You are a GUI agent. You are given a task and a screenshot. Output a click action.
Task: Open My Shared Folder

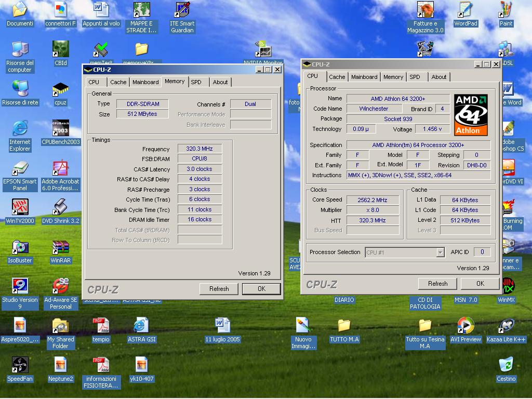point(60,326)
